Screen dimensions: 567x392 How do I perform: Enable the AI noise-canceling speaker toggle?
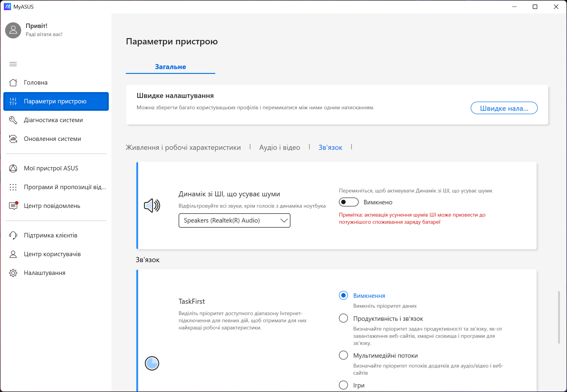click(348, 202)
